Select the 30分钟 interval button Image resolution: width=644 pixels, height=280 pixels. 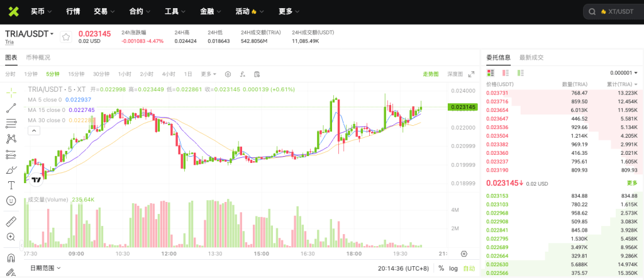tap(101, 74)
